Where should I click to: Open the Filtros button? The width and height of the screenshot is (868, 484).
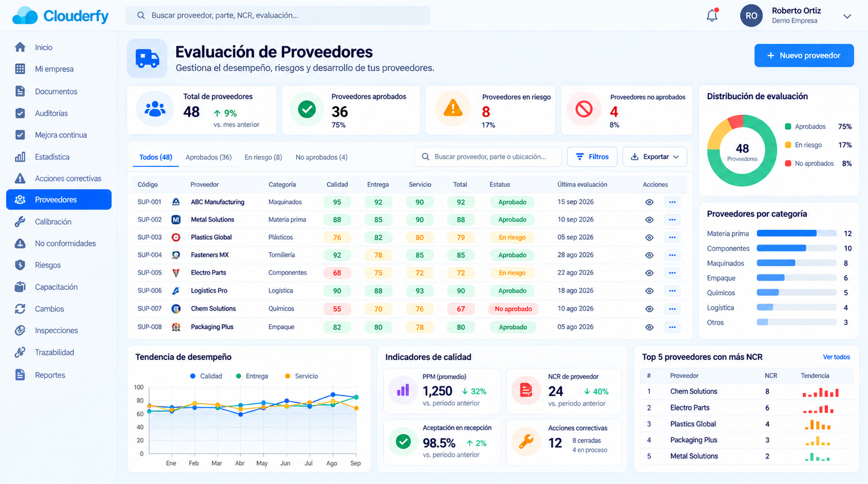(592, 157)
